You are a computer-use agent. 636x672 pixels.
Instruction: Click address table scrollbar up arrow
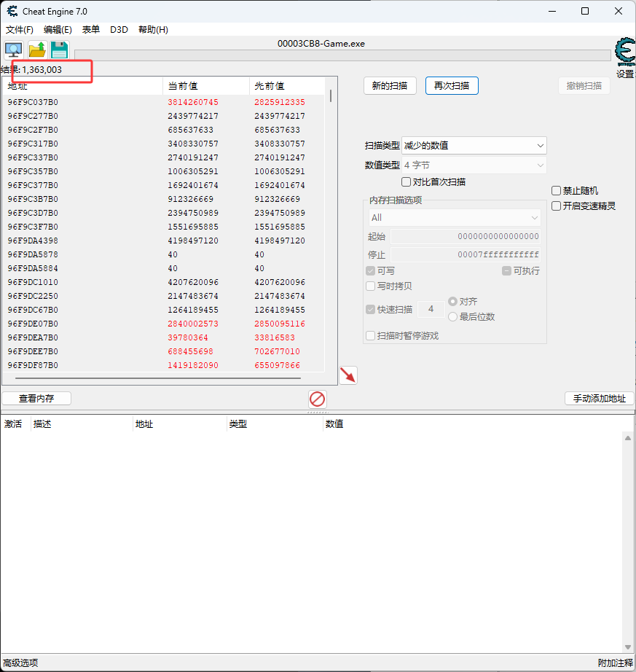628,438
